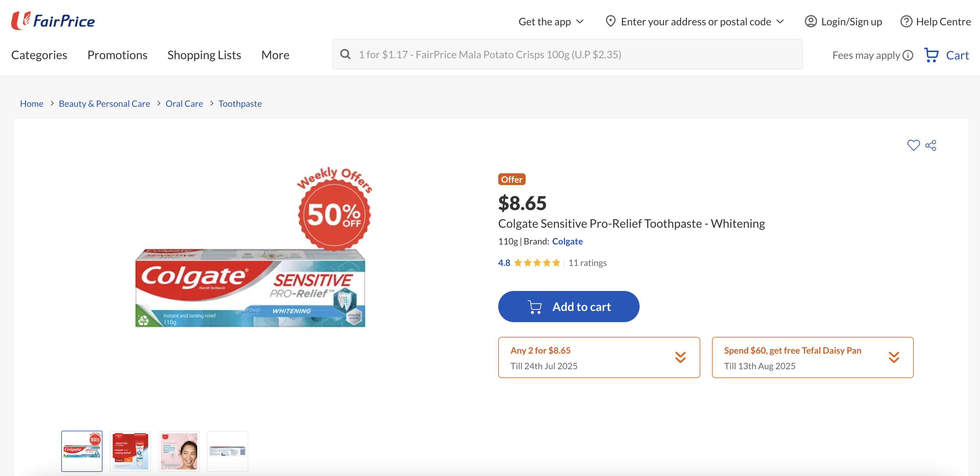Click the FairPrice logo
This screenshot has height=476, width=980.
(53, 21)
